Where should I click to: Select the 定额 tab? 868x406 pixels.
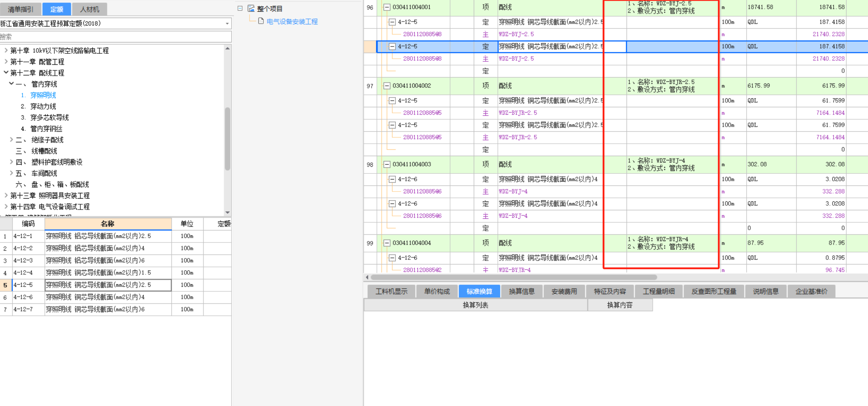tap(57, 9)
